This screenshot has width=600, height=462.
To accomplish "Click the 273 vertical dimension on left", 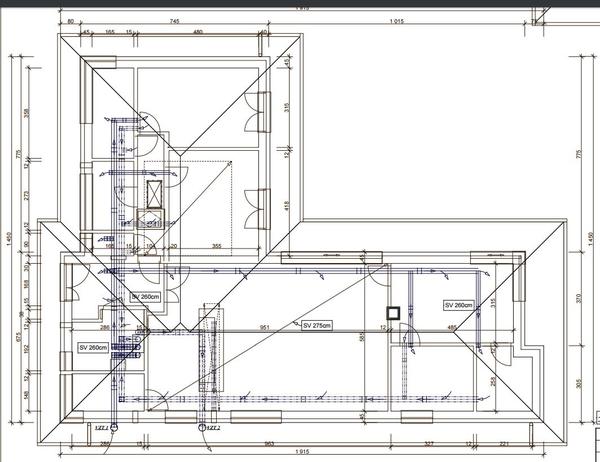I will (x=26, y=198).
